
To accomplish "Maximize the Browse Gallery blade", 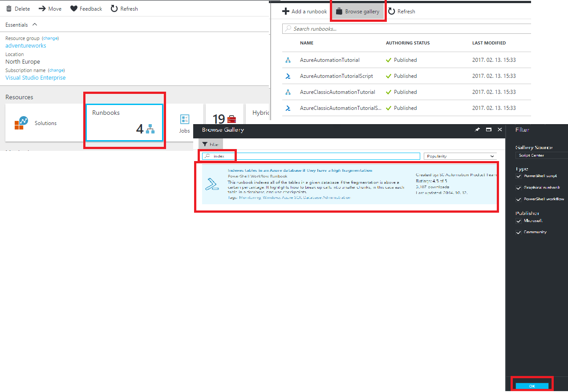I will click(x=489, y=129).
